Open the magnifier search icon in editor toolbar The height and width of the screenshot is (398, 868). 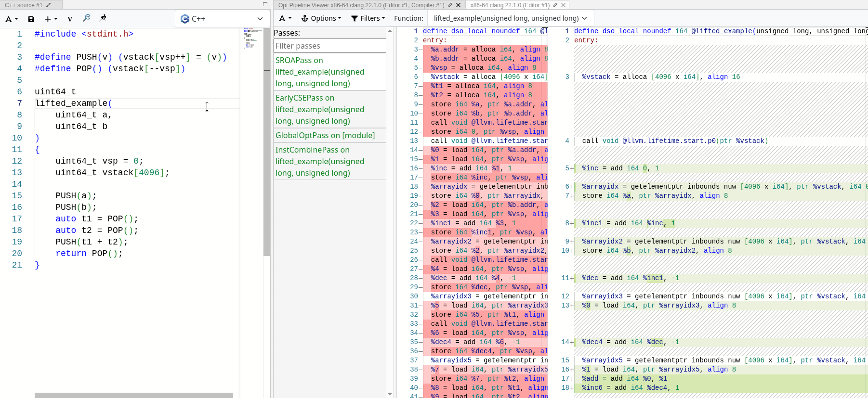(x=87, y=18)
